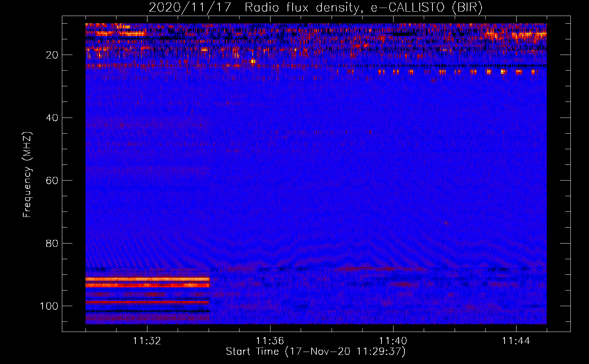Click the 11:40 time tick label
This screenshot has height=364, width=589.
(393, 341)
